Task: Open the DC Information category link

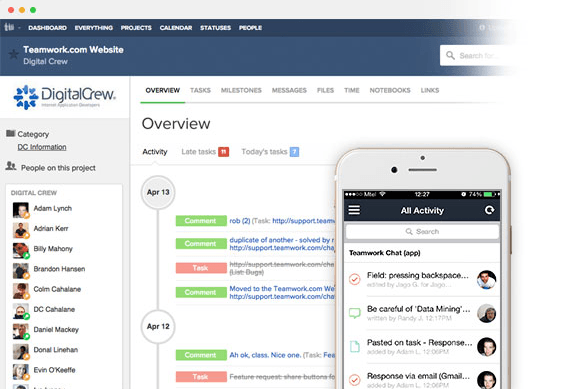Action: (x=42, y=147)
